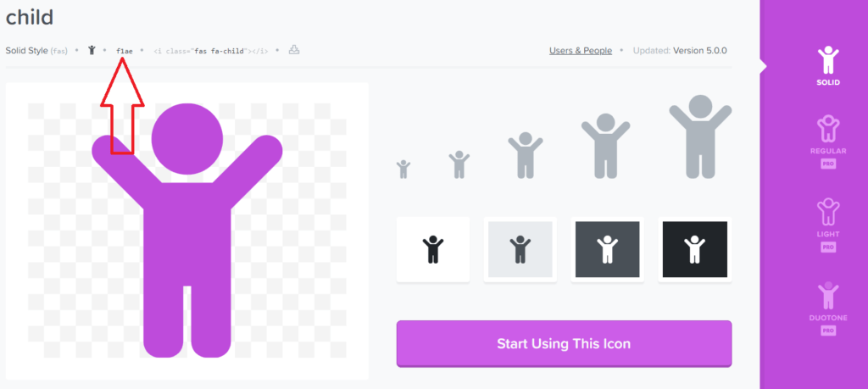Screen dimensions: 868x389
Task: Copy the f1ae unicode value
Action: pos(125,51)
